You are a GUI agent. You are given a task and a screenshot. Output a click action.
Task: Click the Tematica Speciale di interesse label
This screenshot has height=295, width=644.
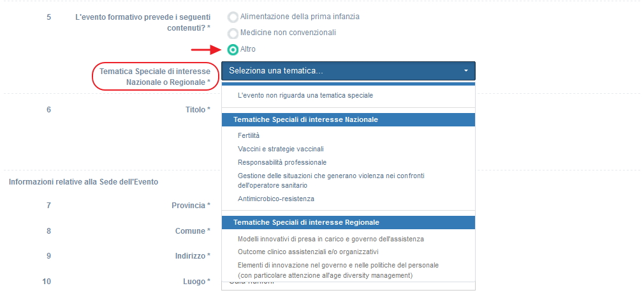[155, 77]
